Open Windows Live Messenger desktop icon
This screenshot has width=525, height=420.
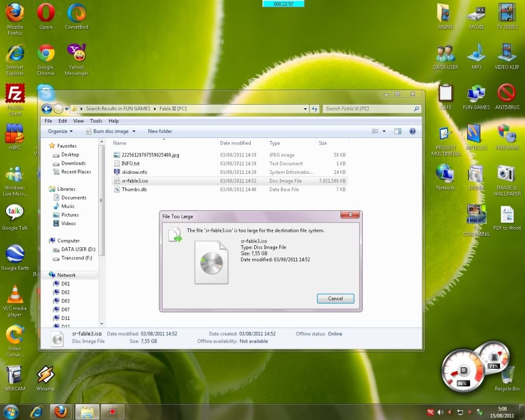click(15, 181)
